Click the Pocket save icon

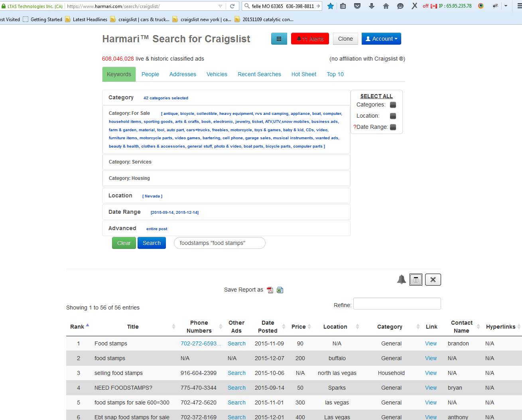[x=357, y=6]
